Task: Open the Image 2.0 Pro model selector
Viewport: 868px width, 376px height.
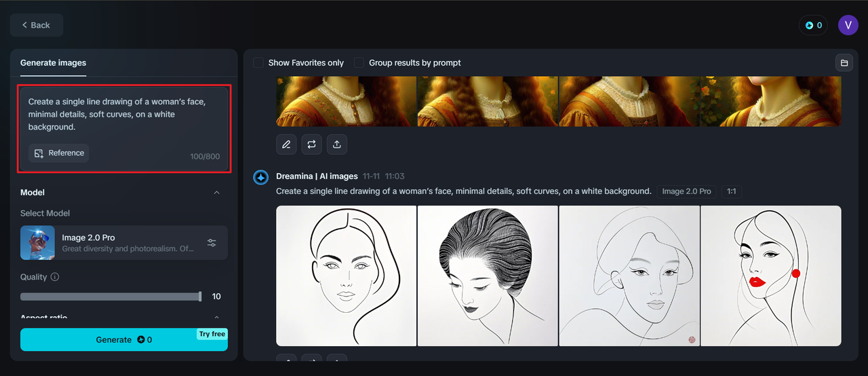Action: pos(124,243)
